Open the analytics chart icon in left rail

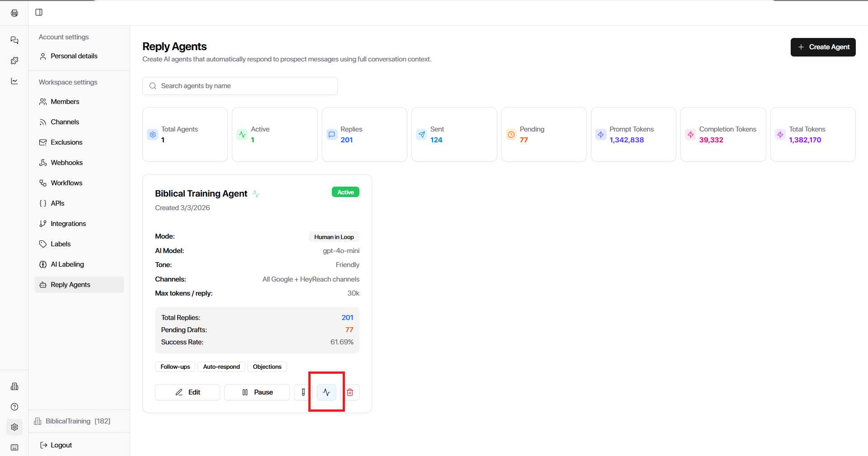pos(14,81)
